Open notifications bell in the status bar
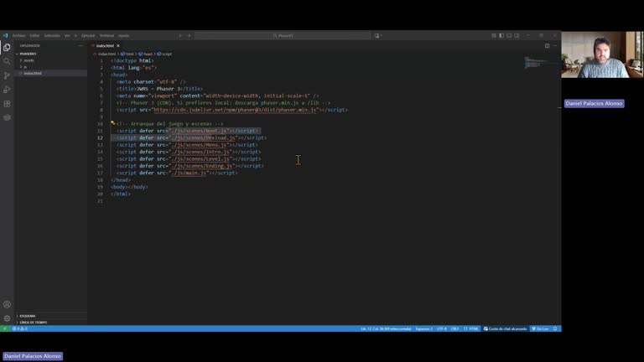 coord(555,328)
